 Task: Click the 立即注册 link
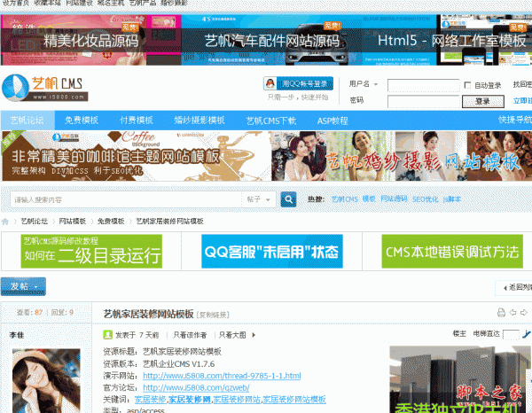[x=522, y=101]
